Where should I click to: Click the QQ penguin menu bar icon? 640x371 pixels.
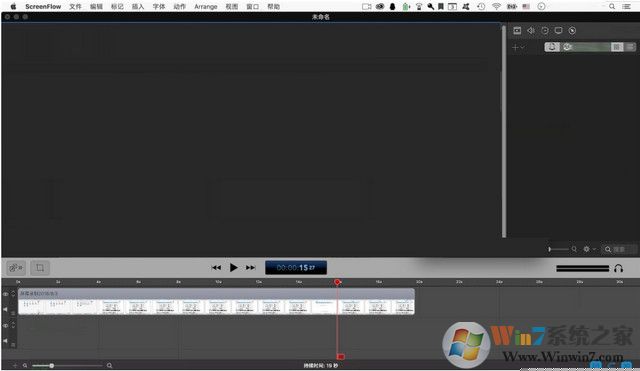[392, 7]
